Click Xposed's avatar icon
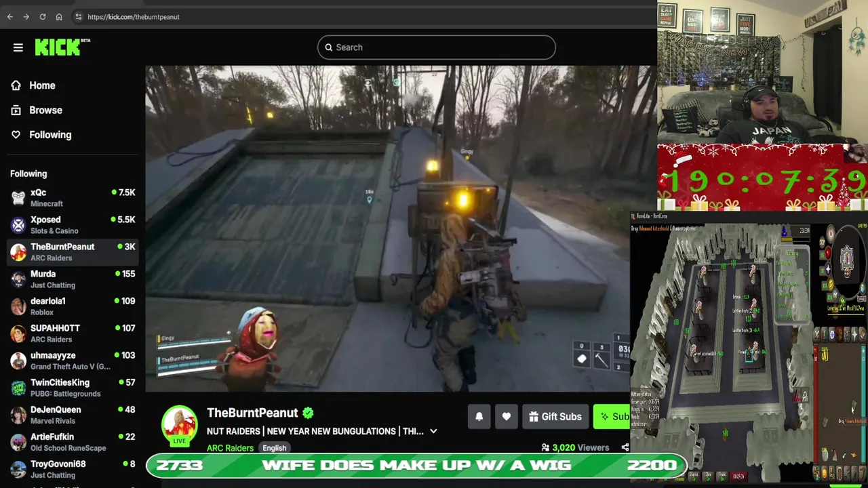The height and width of the screenshot is (488, 868). pyautogui.click(x=18, y=225)
